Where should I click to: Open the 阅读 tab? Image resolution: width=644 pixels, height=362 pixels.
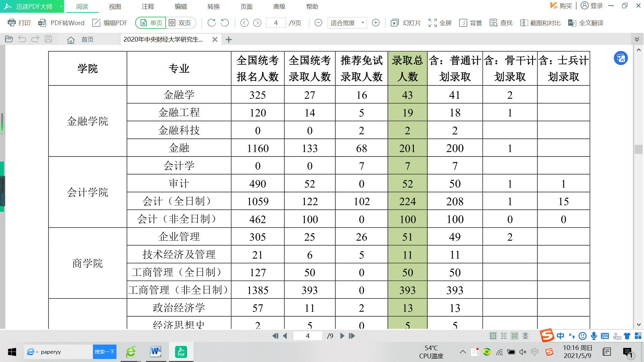click(x=82, y=6)
